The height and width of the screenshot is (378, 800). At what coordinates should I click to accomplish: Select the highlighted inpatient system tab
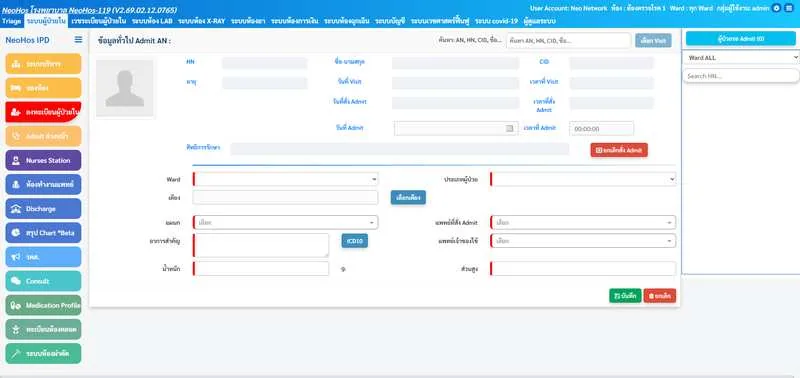(46, 21)
